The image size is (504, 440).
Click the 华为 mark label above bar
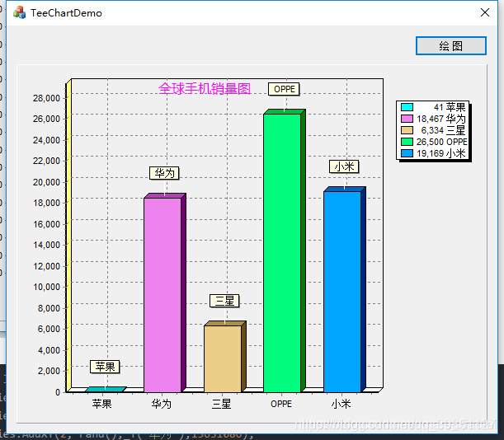[164, 173]
